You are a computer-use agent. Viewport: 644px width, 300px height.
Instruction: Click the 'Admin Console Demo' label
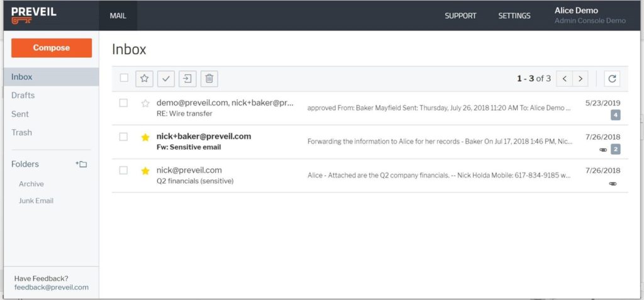[590, 21]
